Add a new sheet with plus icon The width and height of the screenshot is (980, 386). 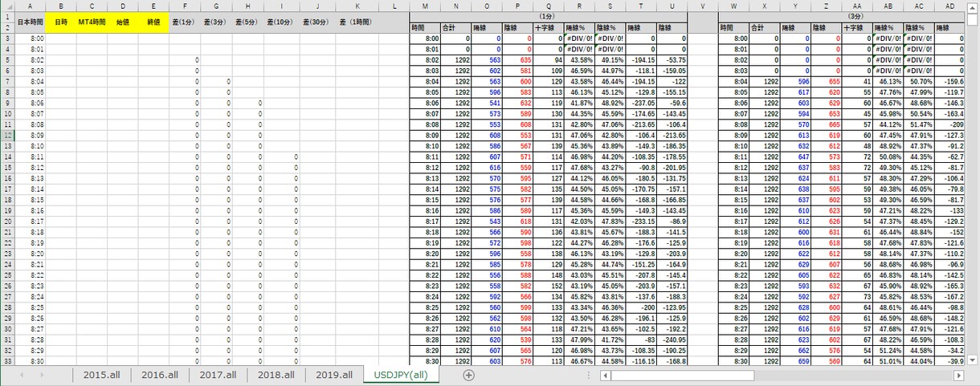click(469, 375)
